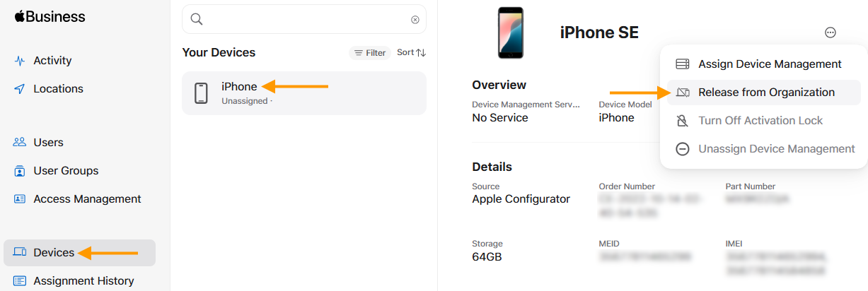Click the magnifying glass search icon
The width and height of the screenshot is (868, 291).
tap(197, 20)
